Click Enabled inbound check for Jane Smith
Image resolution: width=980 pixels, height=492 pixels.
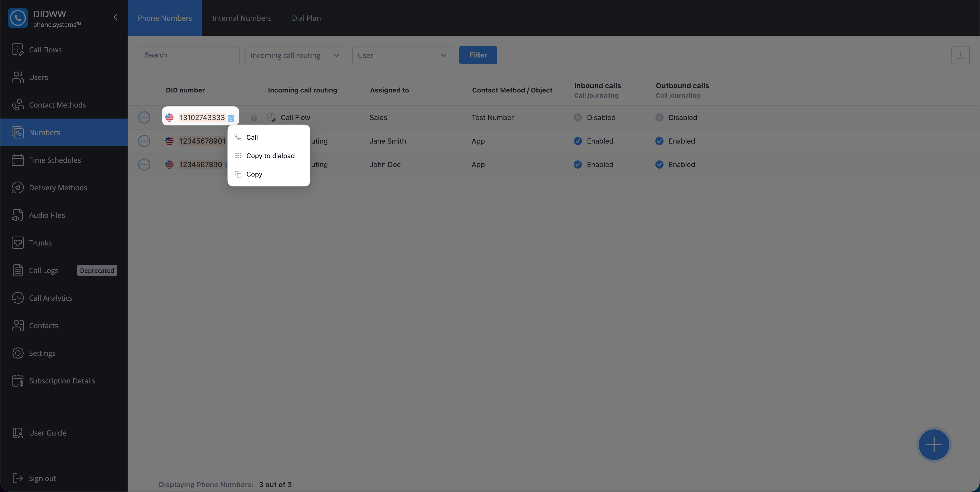coord(578,141)
